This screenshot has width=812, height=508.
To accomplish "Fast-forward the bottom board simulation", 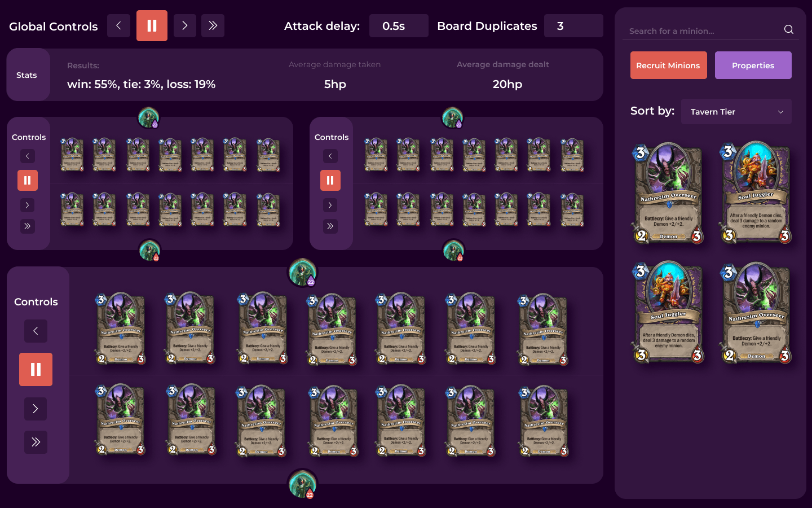I will (36, 442).
